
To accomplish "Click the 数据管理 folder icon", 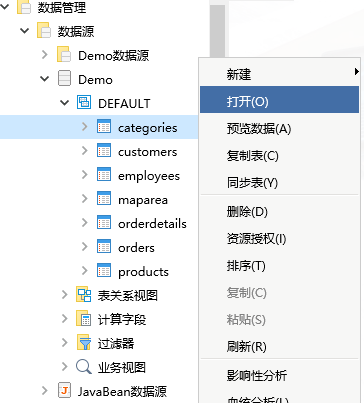I will [x=24, y=7].
